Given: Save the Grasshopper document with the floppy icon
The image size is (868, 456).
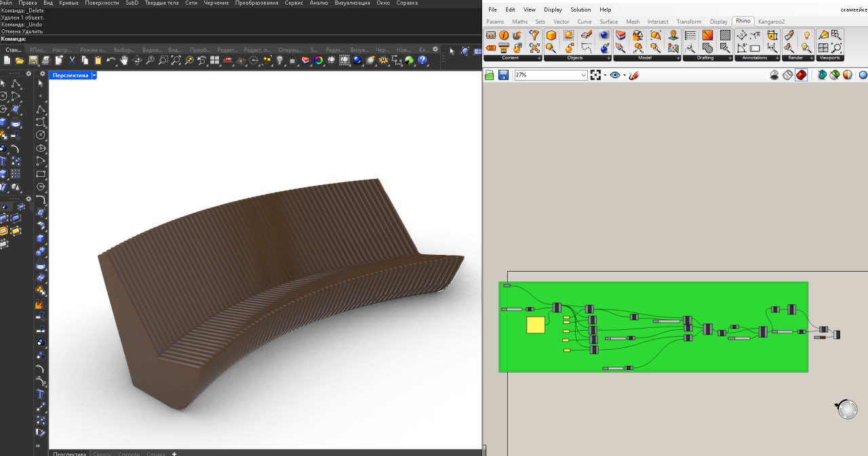Looking at the screenshot, I should [x=503, y=75].
